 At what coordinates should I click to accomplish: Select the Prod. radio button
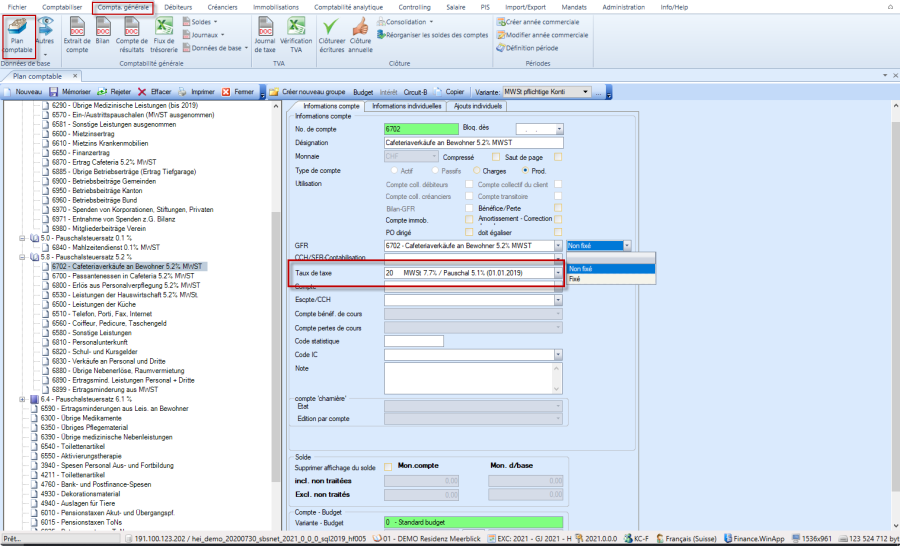pyautogui.click(x=525, y=171)
